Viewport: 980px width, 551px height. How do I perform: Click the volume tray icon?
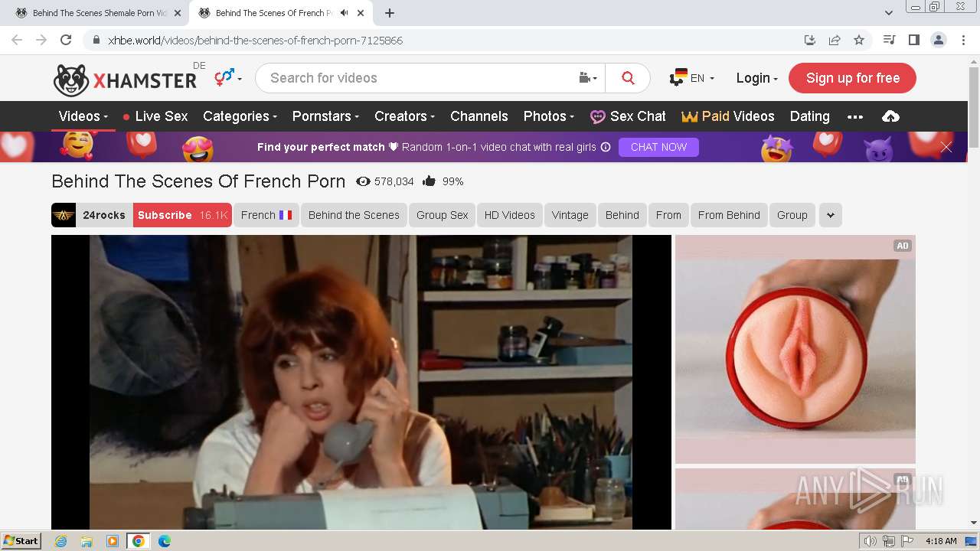(871, 541)
